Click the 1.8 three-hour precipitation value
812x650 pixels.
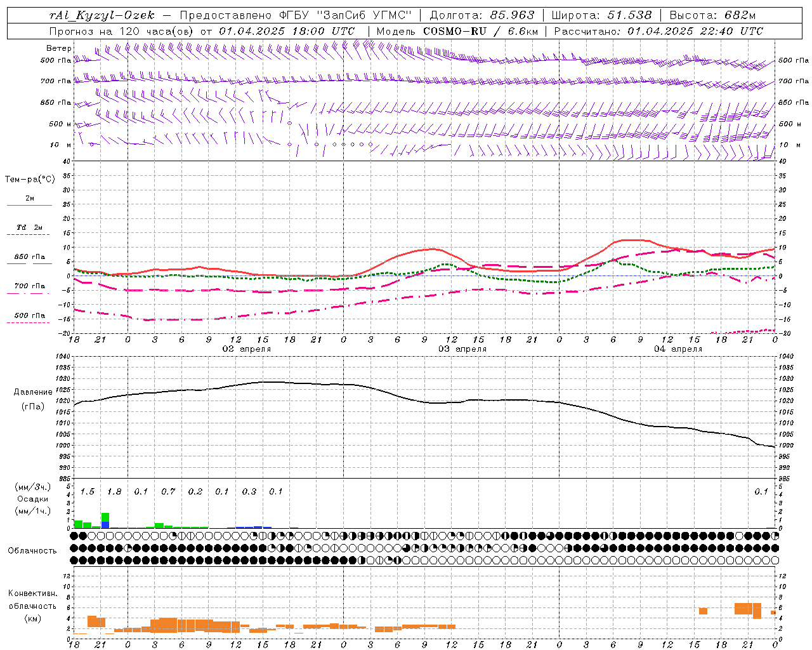coord(114,491)
